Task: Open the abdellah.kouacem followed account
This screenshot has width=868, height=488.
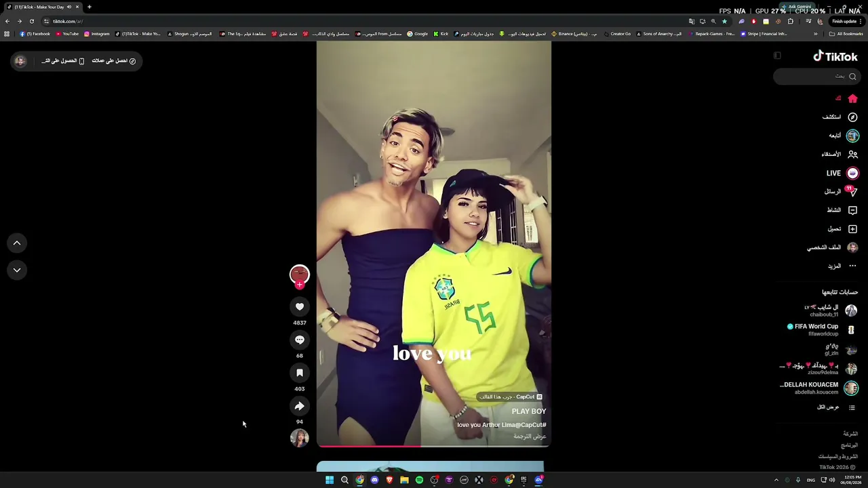Action: coord(818,388)
